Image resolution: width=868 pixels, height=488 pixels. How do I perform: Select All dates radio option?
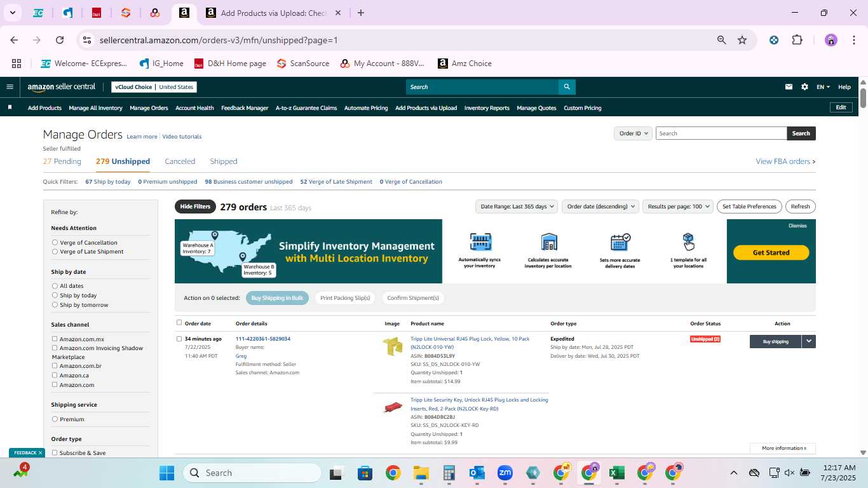coord(55,286)
